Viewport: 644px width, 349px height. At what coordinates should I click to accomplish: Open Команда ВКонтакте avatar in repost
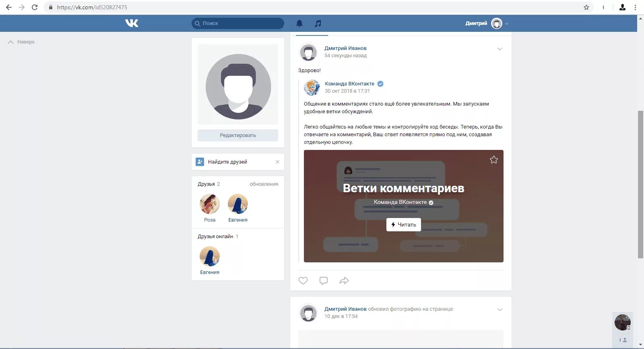click(312, 87)
